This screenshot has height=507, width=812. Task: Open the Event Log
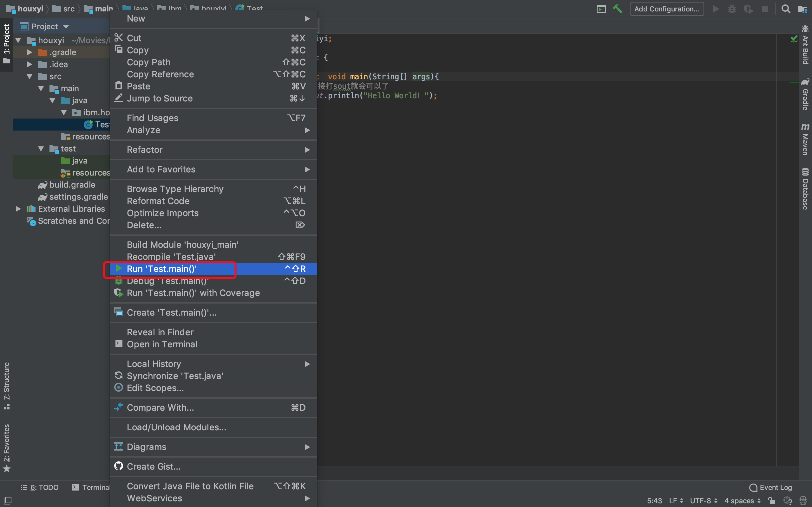pyautogui.click(x=770, y=487)
